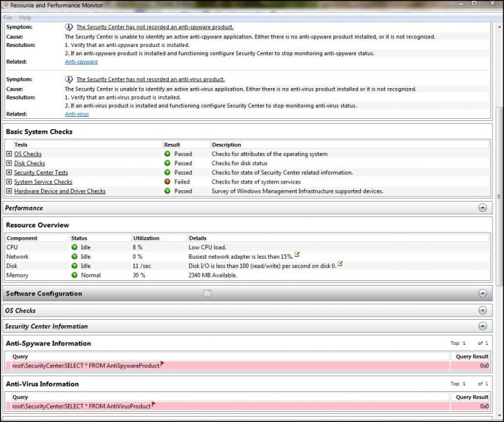Viewport: 504px width, 422px height.
Task: Select the AntiSpywareProduct query row
Action: pos(247,366)
